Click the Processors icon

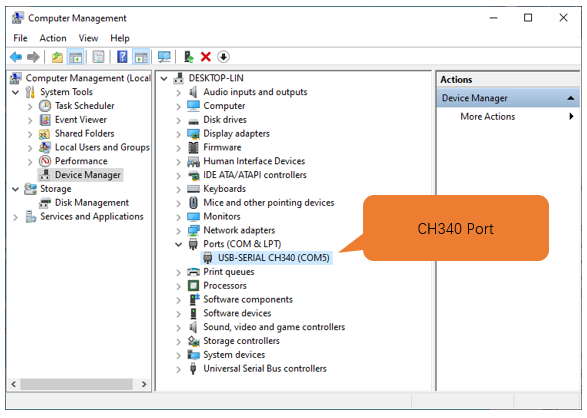(x=193, y=286)
